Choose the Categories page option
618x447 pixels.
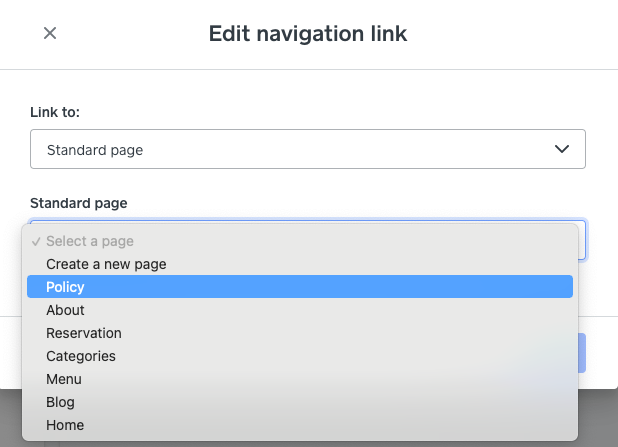pyautogui.click(x=81, y=356)
